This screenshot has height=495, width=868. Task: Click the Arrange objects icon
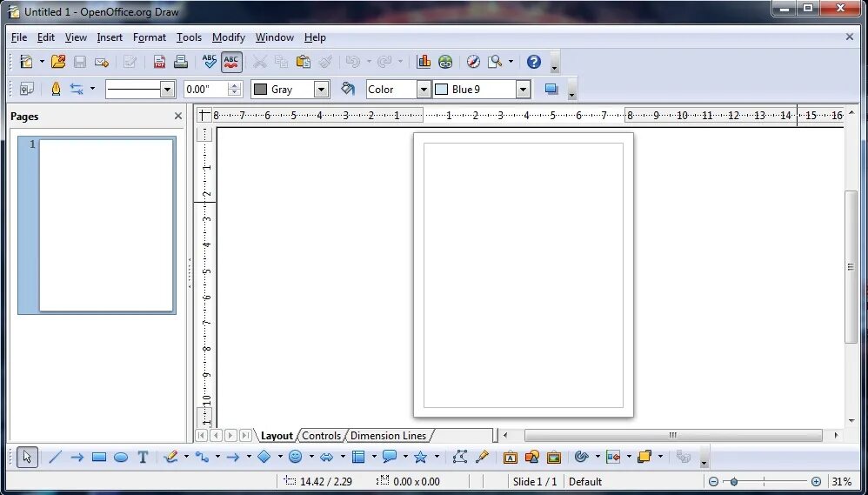(644, 457)
